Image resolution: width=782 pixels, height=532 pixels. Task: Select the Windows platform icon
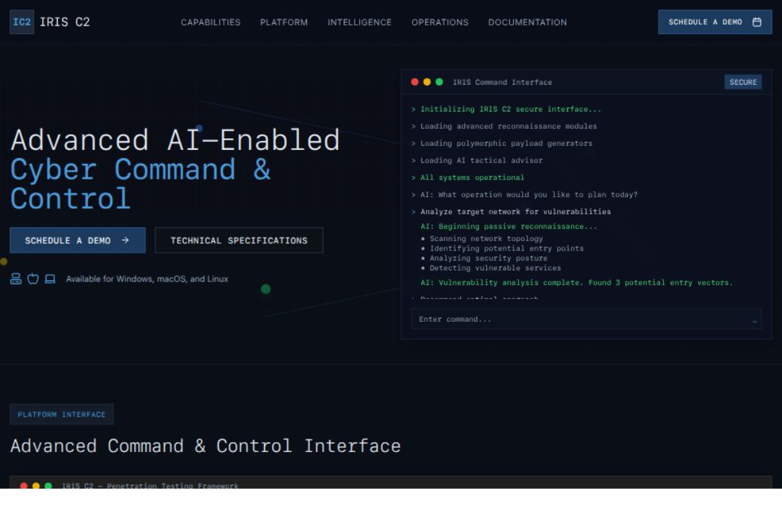click(x=15, y=278)
